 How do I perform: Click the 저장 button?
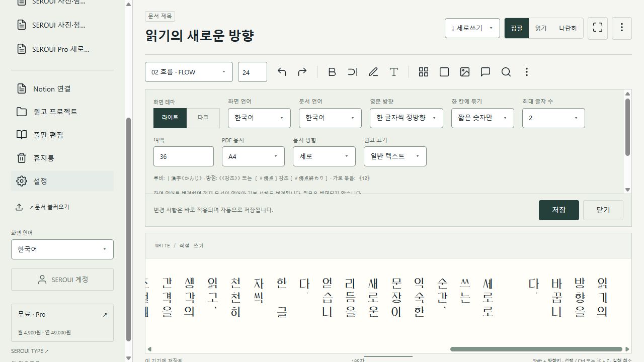[559, 210]
